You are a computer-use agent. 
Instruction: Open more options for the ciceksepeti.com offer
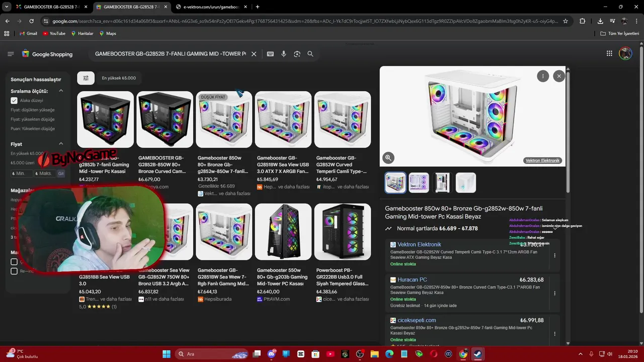tap(554, 333)
